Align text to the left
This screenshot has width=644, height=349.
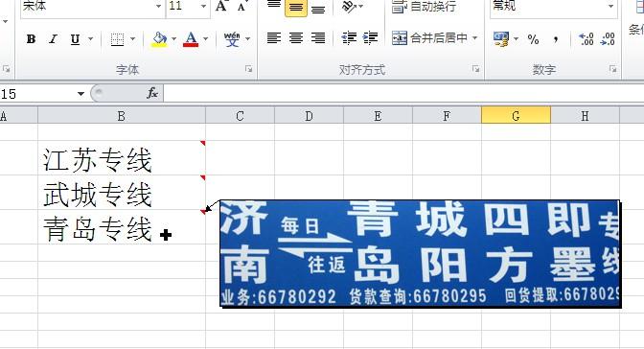pos(274,38)
